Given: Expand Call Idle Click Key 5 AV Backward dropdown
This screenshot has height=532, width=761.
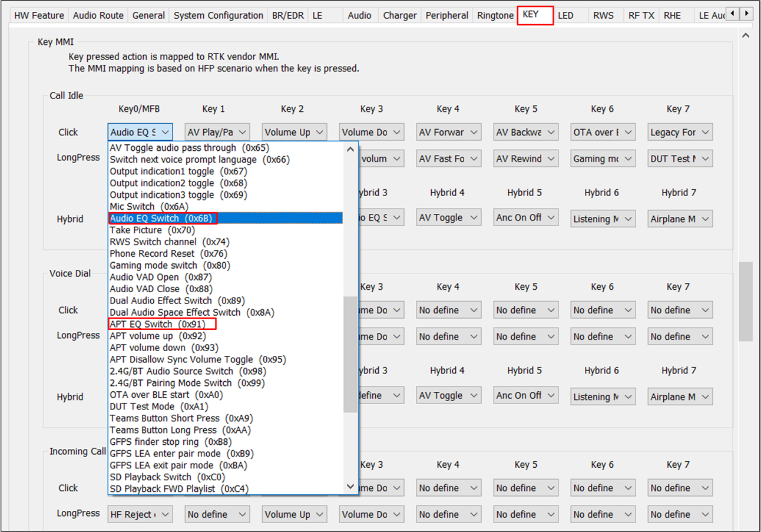Looking at the screenshot, I should coord(526,132).
